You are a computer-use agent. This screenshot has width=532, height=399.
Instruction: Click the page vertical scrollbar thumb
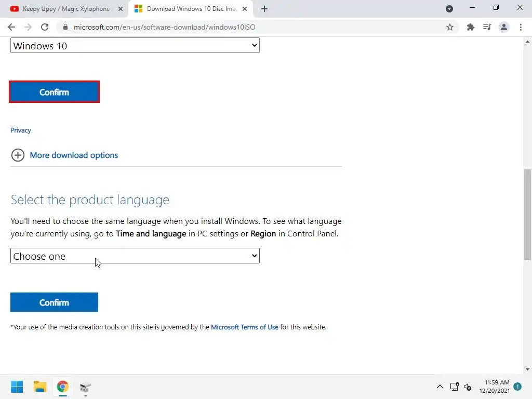click(x=527, y=215)
